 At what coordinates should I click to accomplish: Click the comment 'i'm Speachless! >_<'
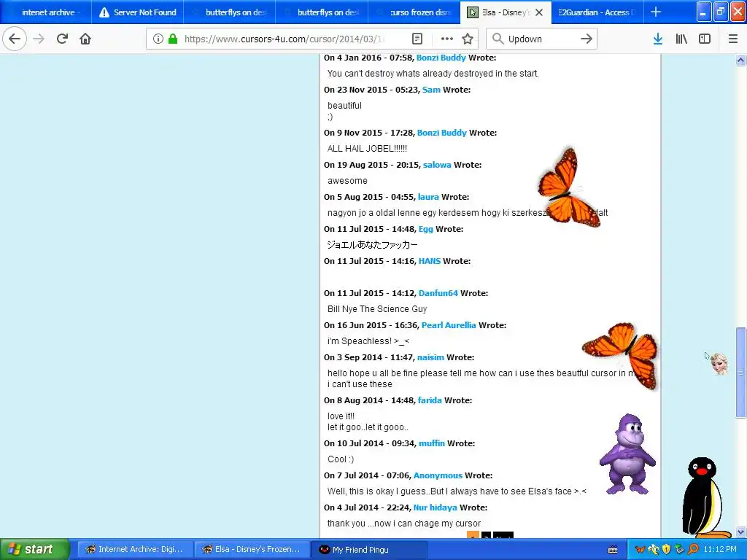[368, 341]
